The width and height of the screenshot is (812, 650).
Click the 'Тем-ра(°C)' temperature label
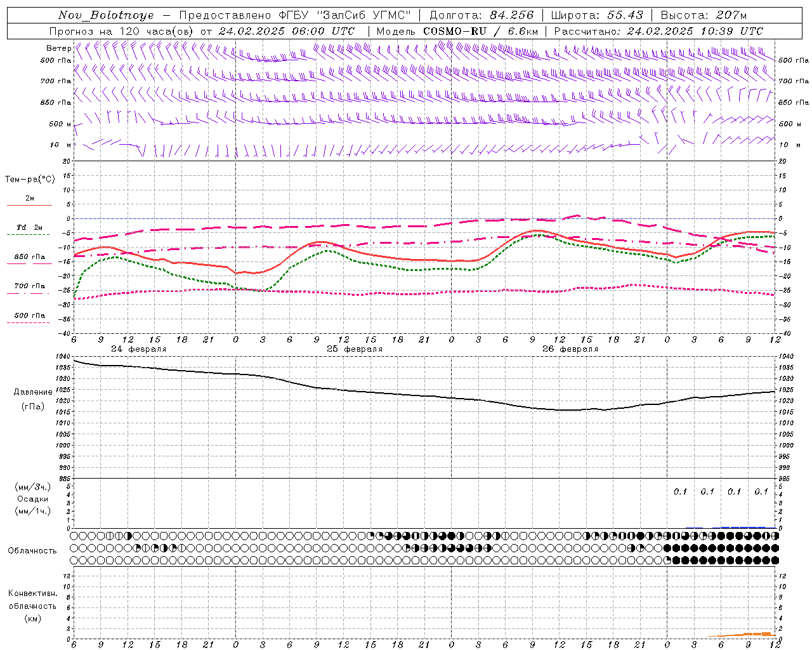tap(30, 180)
